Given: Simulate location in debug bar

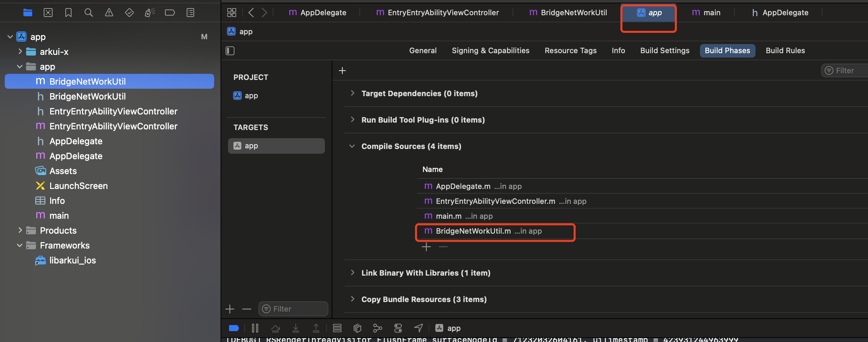Looking at the screenshot, I should (418, 328).
